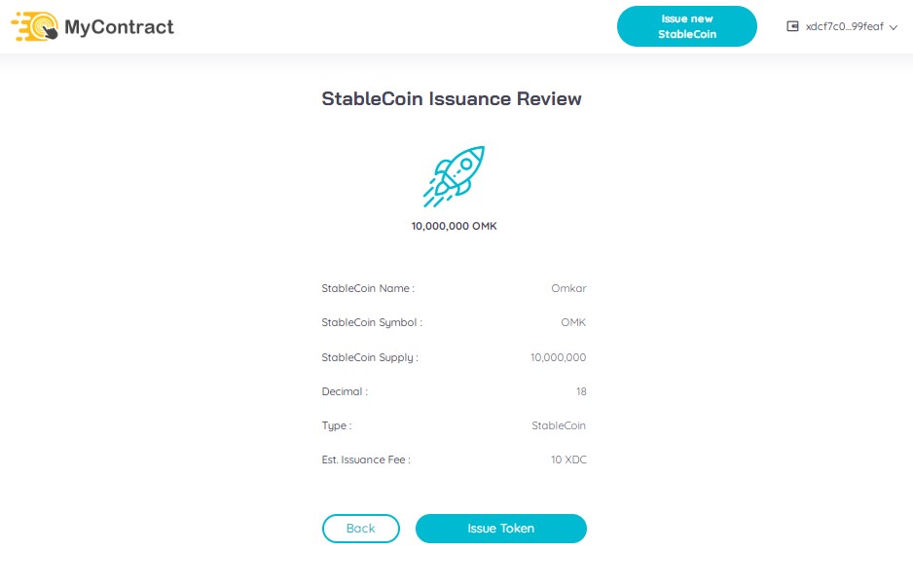This screenshot has width=913, height=588.
Task: Click the Decimal value 18
Action: tap(581, 391)
